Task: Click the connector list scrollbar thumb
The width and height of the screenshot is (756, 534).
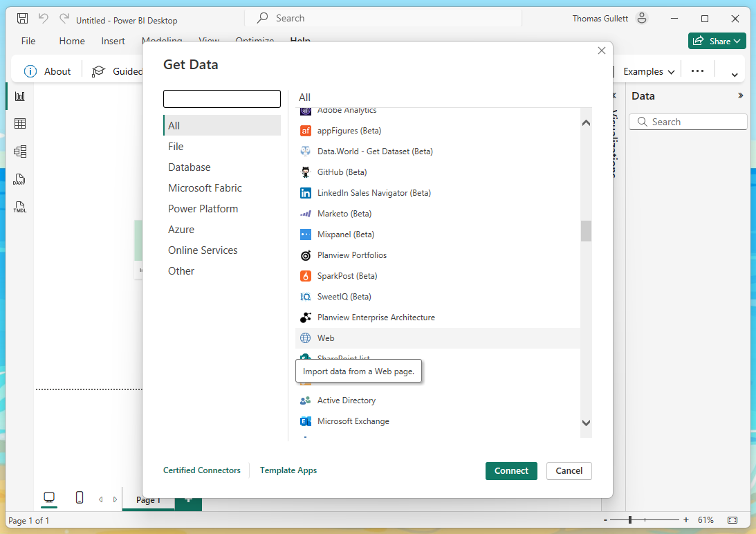Action: (x=586, y=231)
